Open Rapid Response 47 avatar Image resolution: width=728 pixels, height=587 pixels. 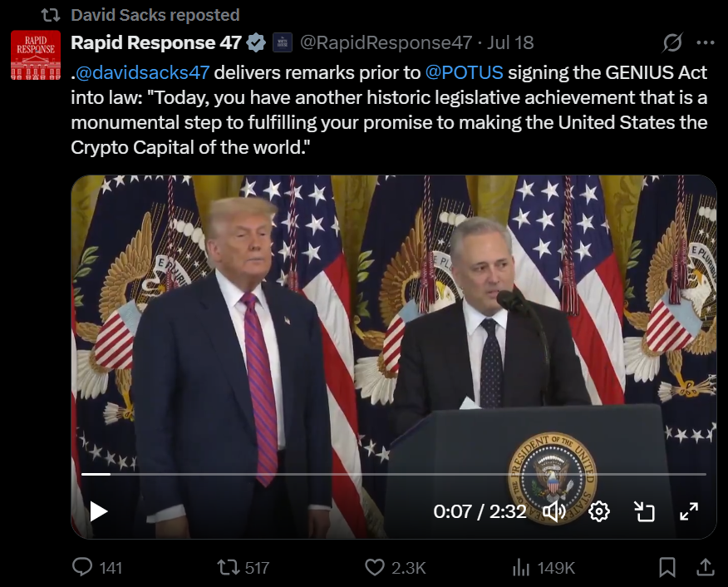click(x=36, y=55)
